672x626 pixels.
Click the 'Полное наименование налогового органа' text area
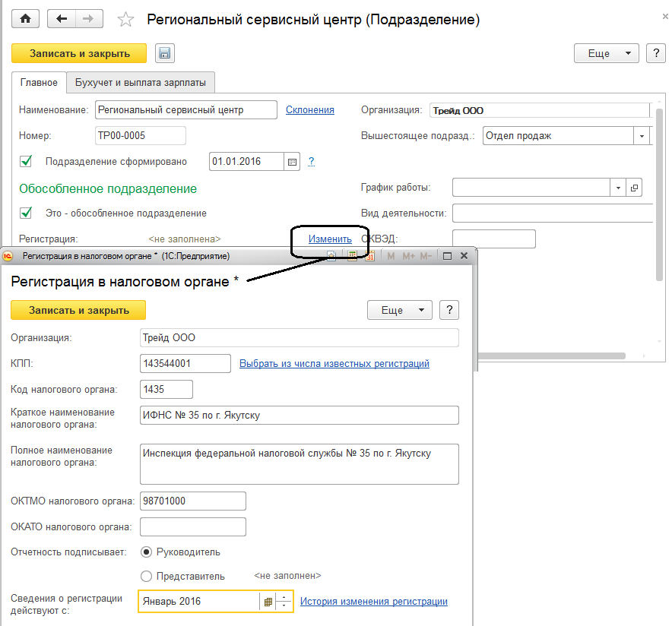(x=300, y=464)
